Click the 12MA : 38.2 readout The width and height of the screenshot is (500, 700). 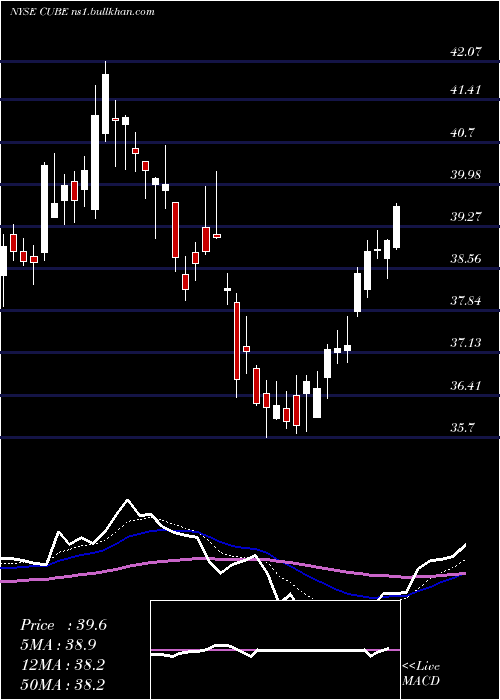[62, 665]
